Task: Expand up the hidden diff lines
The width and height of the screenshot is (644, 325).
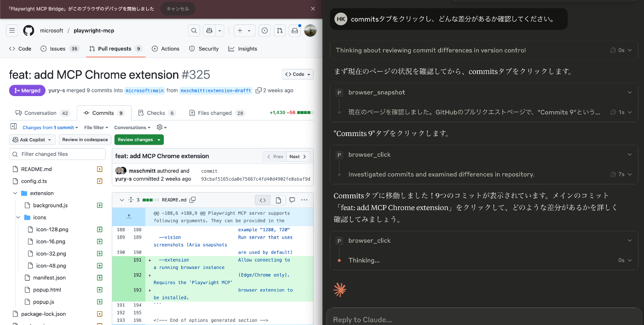Action: coord(129,217)
